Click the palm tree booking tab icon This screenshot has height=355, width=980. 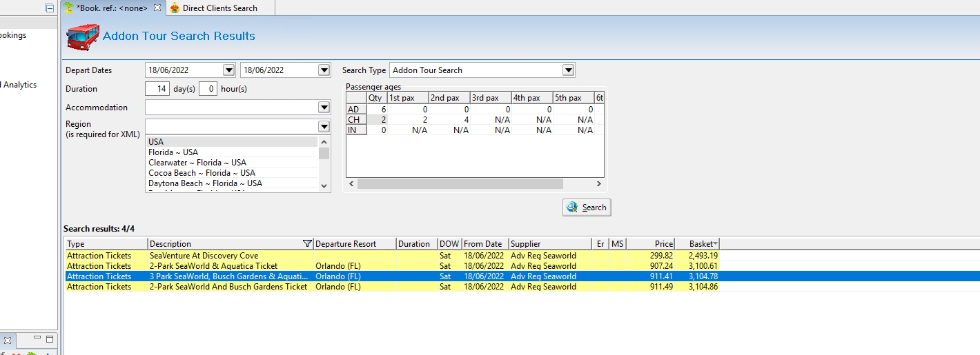(68, 8)
